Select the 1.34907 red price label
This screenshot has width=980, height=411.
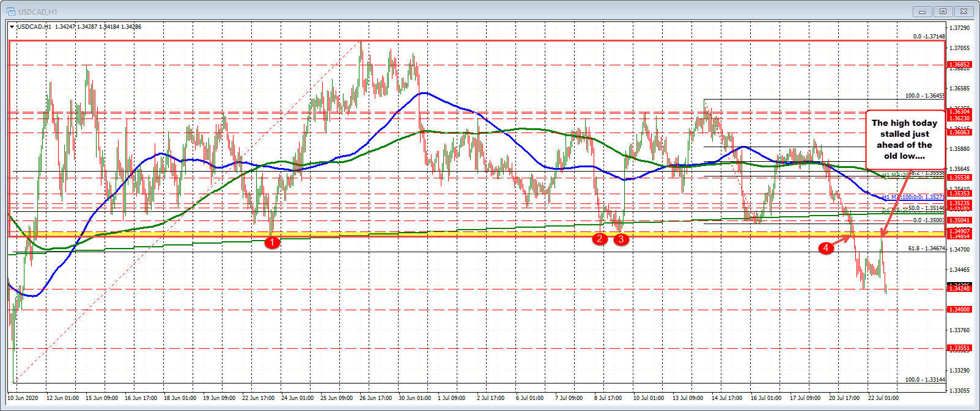click(x=959, y=231)
